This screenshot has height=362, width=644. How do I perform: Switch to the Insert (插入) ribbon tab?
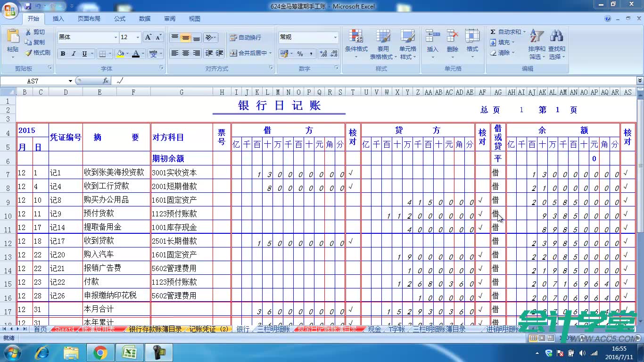(x=58, y=19)
